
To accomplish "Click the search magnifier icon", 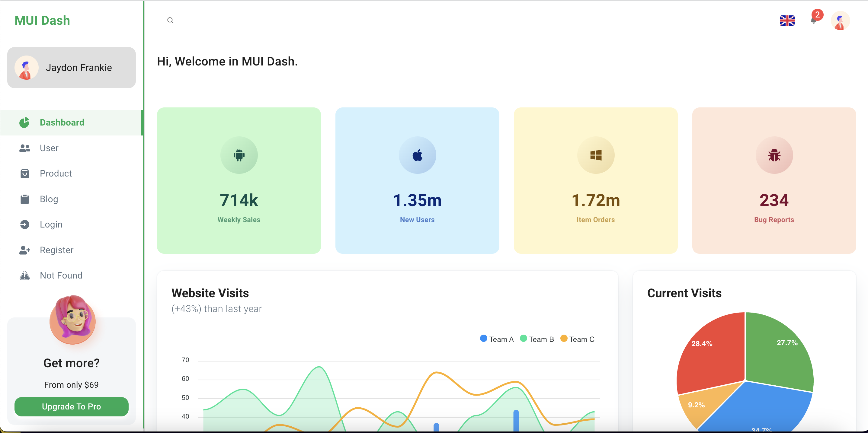I will point(170,21).
